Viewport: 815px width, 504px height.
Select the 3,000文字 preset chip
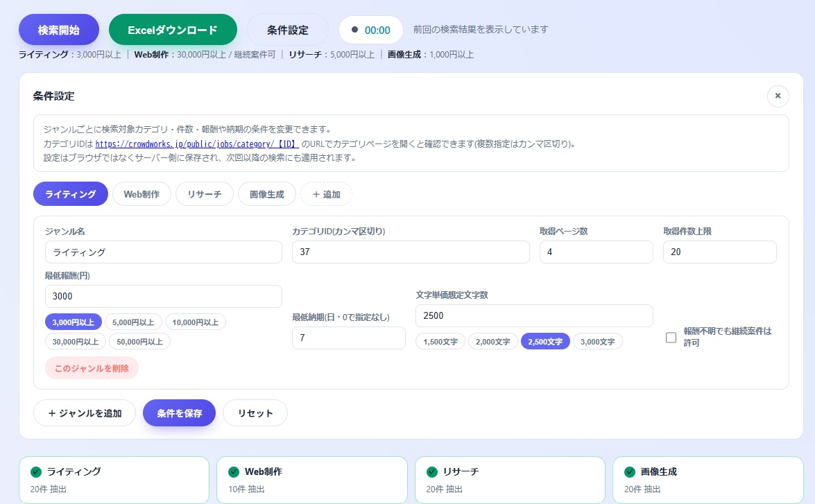(x=598, y=341)
